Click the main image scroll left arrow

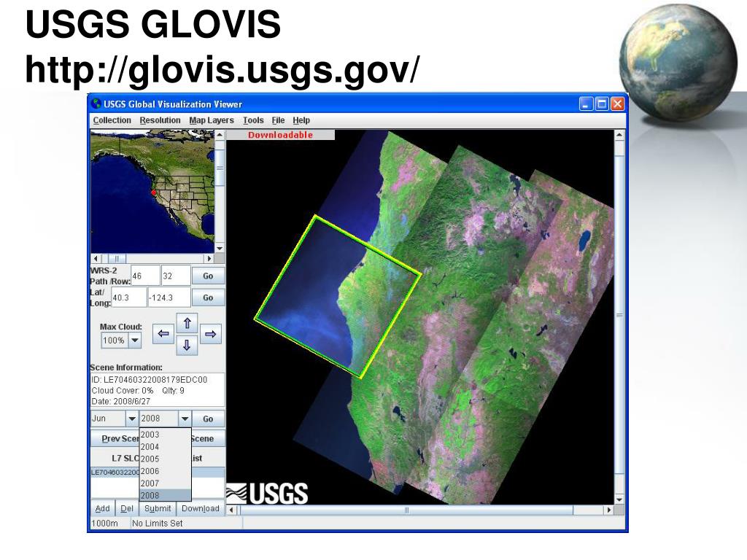tap(231, 510)
